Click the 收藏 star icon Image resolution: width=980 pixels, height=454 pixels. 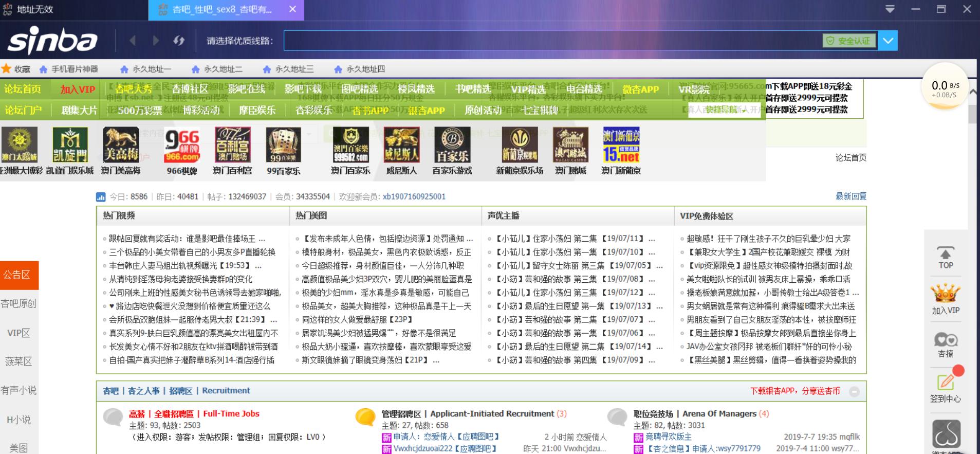coord(6,69)
